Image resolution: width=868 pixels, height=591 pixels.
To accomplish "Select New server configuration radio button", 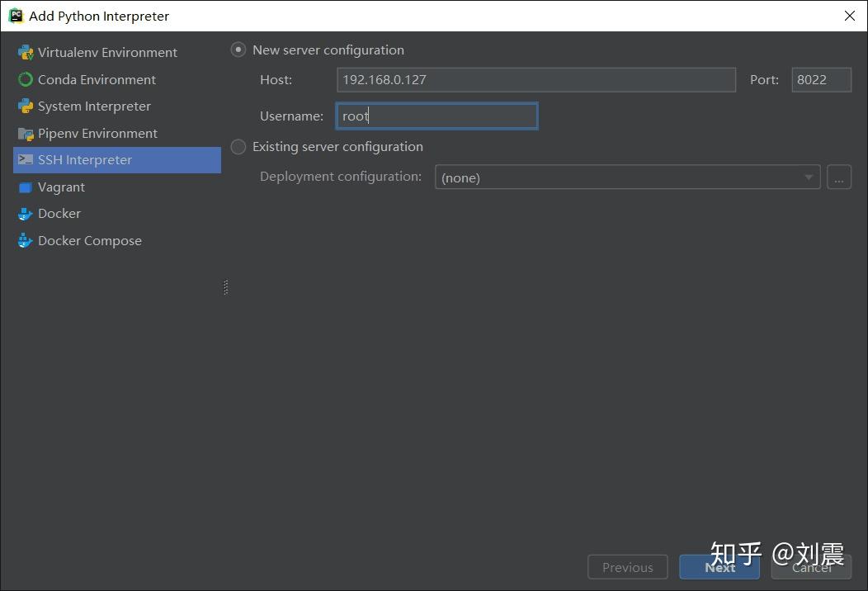I will click(238, 50).
